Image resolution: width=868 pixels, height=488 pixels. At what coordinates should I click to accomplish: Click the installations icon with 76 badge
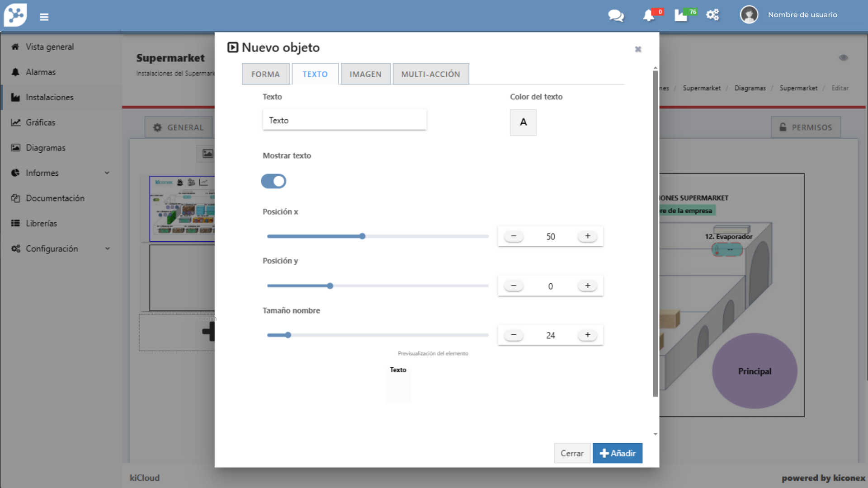click(681, 15)
